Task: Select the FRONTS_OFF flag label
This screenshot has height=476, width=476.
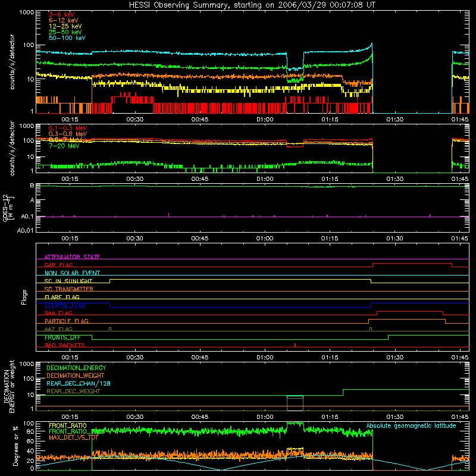Action: pyautogui.click(x=62, y=337)
